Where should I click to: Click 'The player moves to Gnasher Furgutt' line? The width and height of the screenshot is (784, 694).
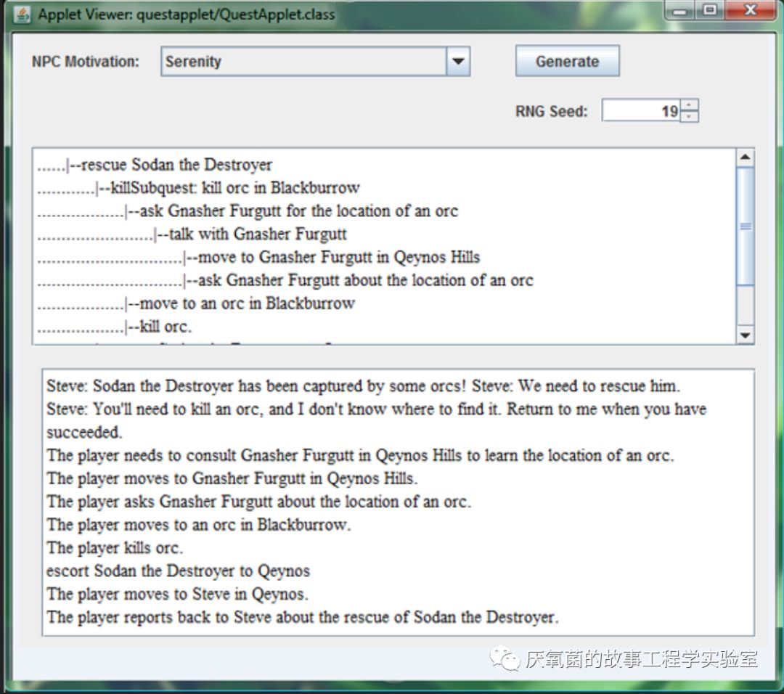pos(232,478)
